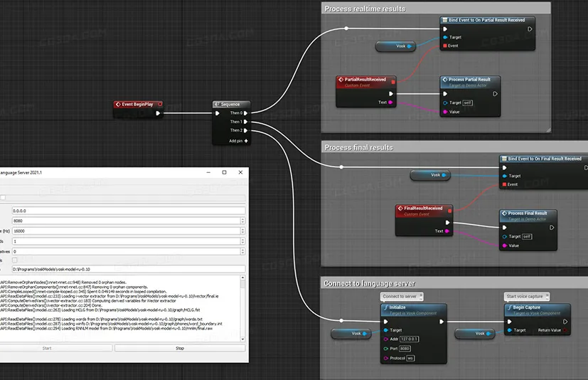Click PartialResultReceived delegate output pin
588x380 pixels.
coord(393,82)
